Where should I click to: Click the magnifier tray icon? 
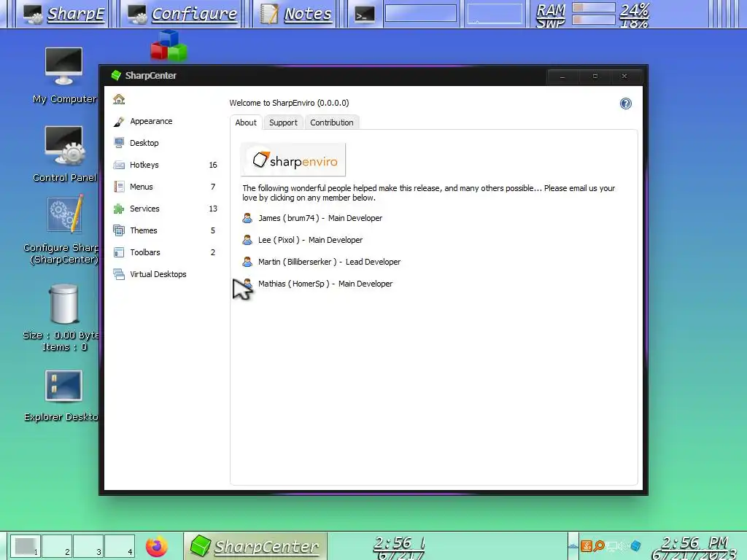click(600, 545)
